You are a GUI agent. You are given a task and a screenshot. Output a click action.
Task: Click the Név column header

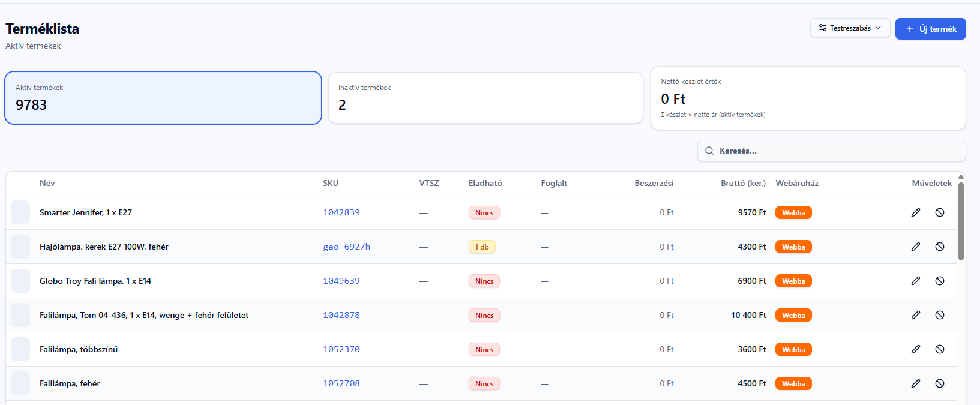47,183
